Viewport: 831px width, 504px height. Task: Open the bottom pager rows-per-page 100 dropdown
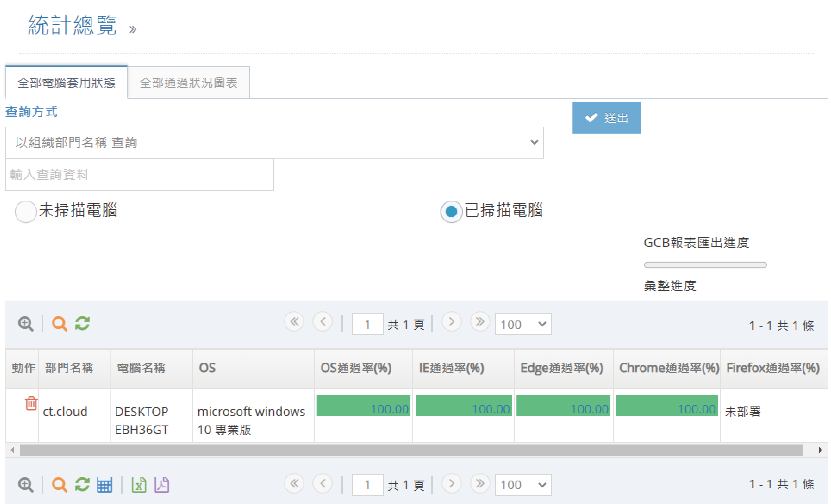(x=523, y=485)
